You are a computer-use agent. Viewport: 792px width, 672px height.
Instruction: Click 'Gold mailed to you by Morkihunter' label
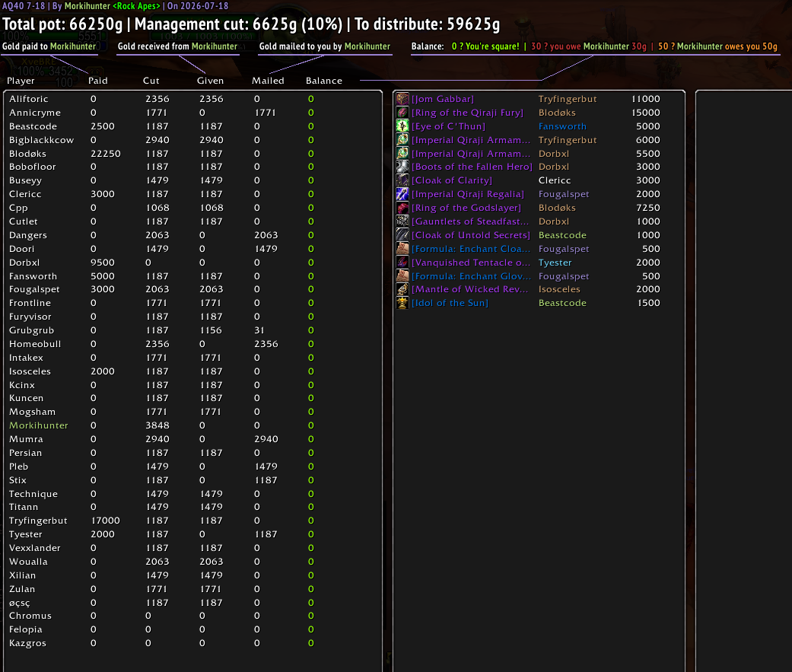point(325,46)
